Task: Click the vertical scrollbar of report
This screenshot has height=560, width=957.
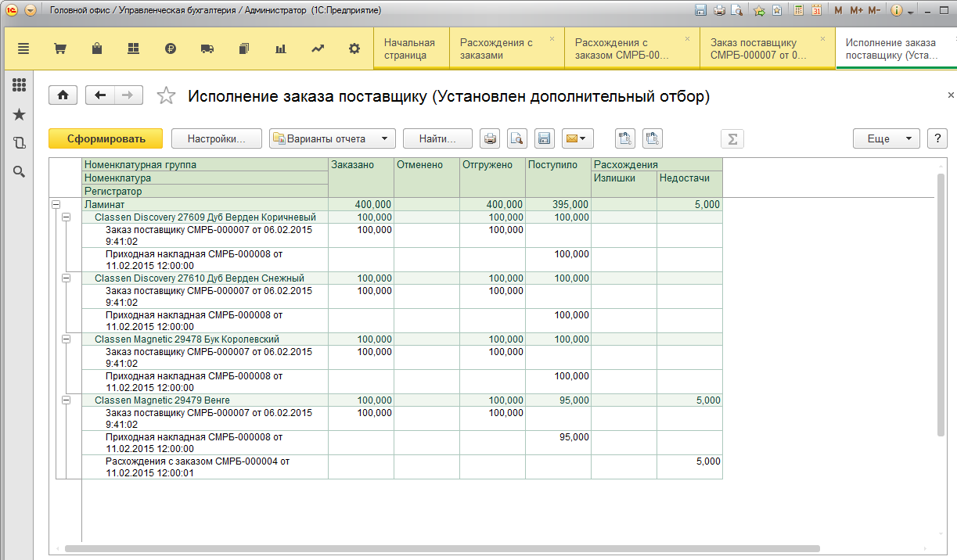Action: pos(941,305)
